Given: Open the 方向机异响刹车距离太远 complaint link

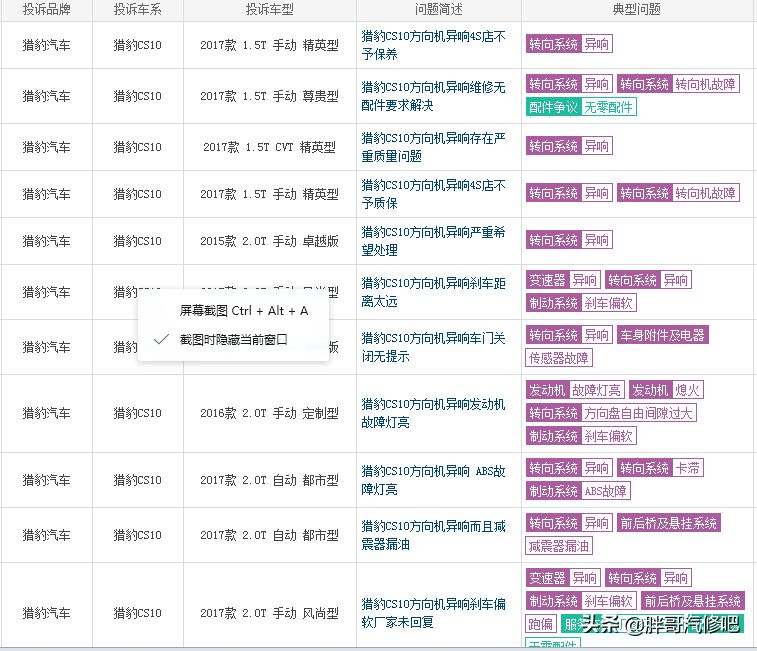Looking at the screenshot, I should [433, 292].
